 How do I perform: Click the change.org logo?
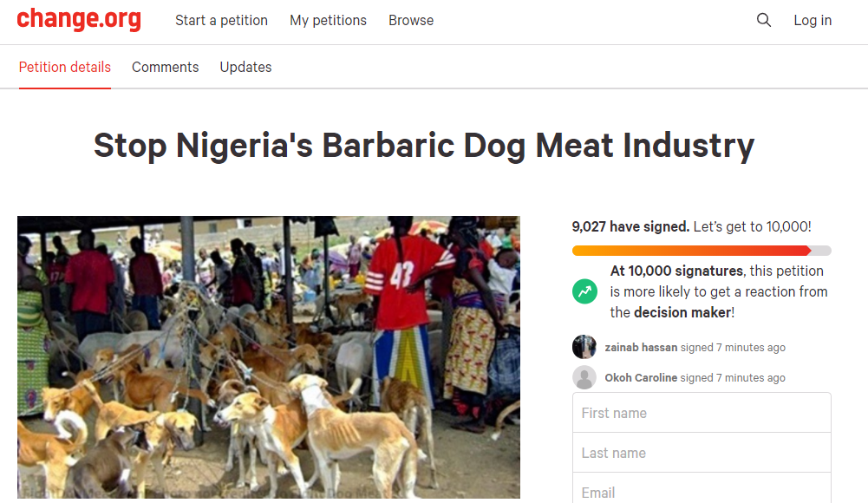79,19
